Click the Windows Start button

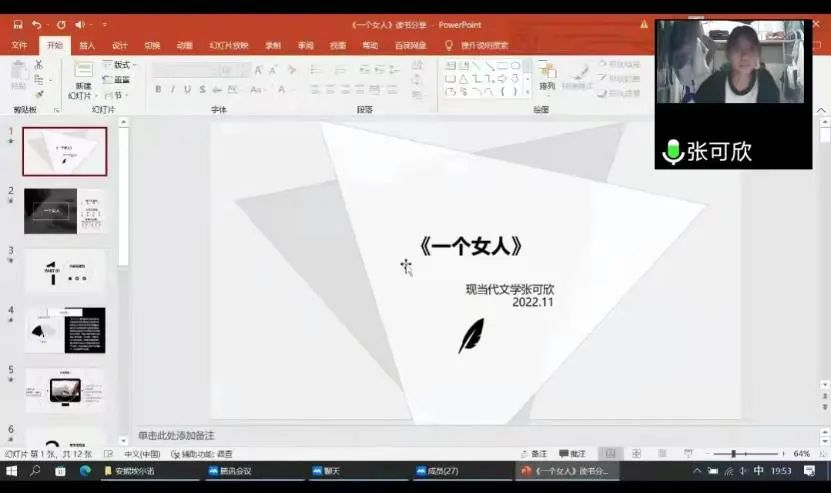point(12,471)
